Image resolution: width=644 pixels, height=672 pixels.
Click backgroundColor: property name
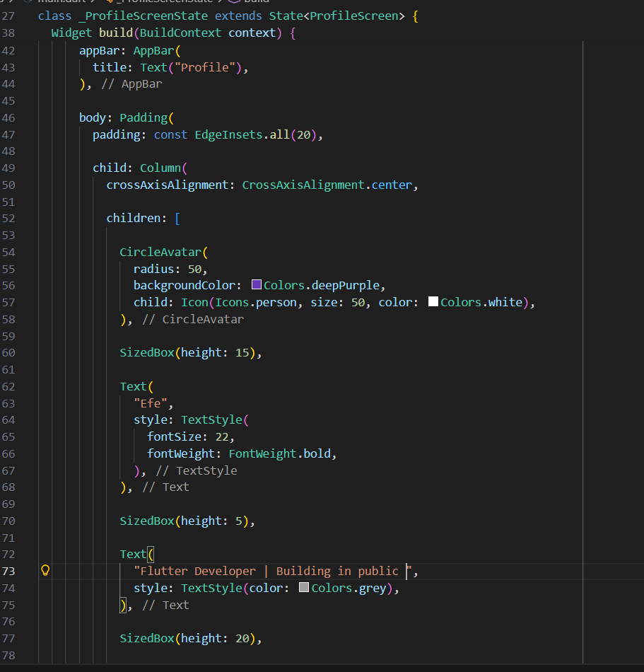point(187,286)
